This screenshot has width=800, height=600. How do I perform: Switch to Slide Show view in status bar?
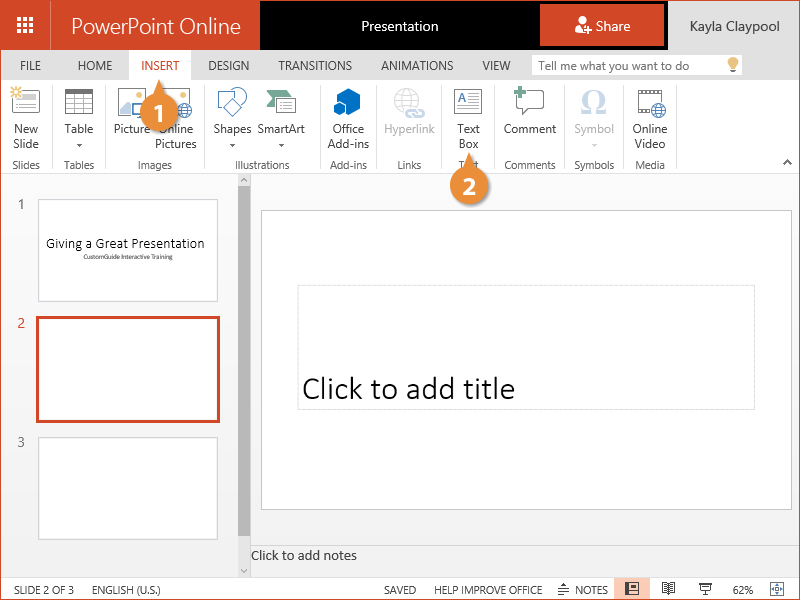click(705, 589)
